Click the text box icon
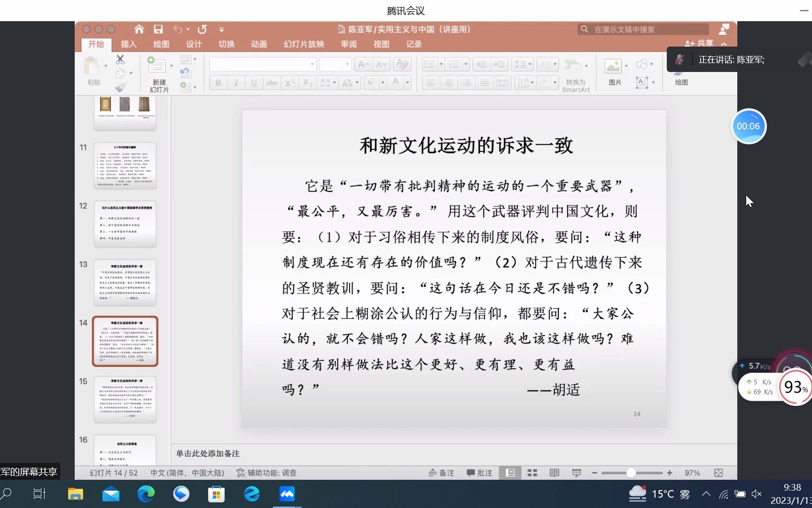812x508 pixels. (642, 83)
